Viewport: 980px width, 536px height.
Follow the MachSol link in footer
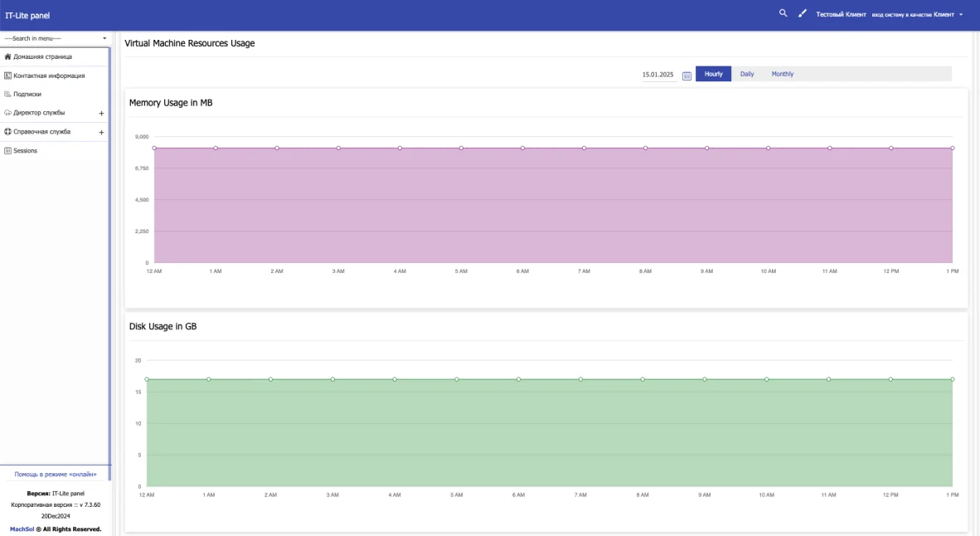(x=22, y=529)
